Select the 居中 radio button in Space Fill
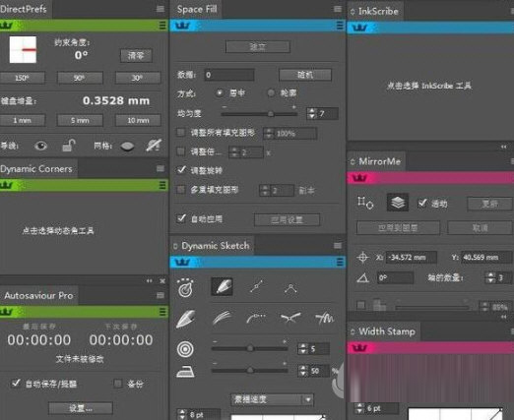The image size is (514, 420). coord(220,93)
